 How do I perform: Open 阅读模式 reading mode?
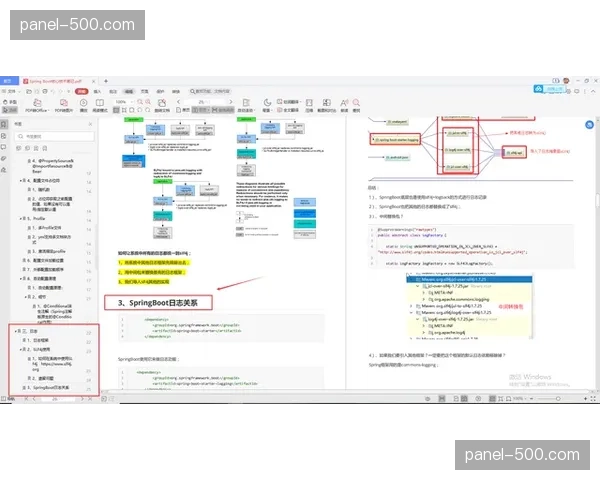[x=99, y=102]
